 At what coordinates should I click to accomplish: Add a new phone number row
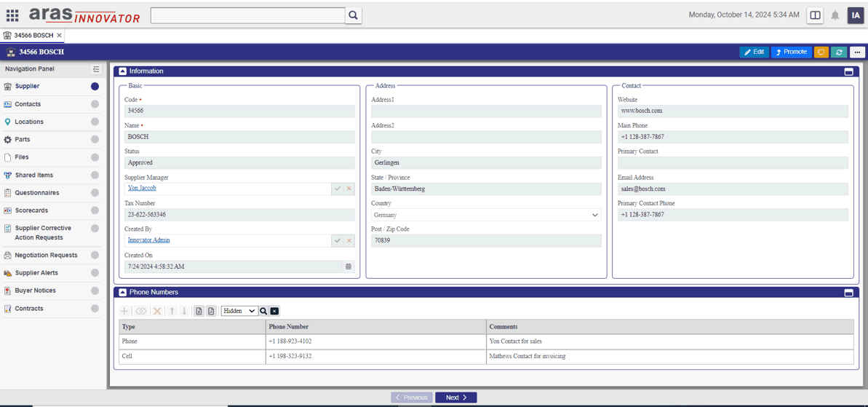(124, 311)
